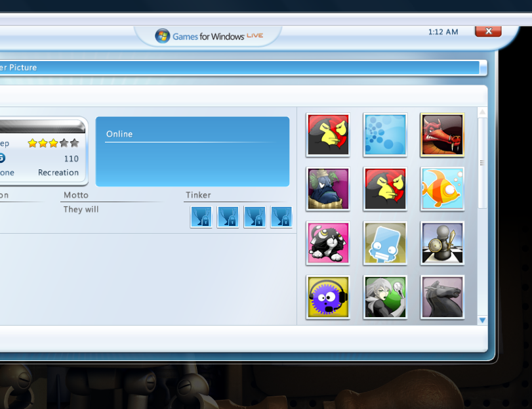Select the black cat on pink picture
Image resolution: width=532 pixels, height=409 pixels.
328,243
